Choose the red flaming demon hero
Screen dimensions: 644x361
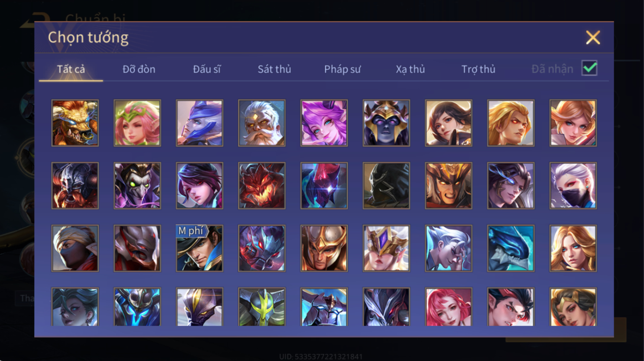coord(262,186)
